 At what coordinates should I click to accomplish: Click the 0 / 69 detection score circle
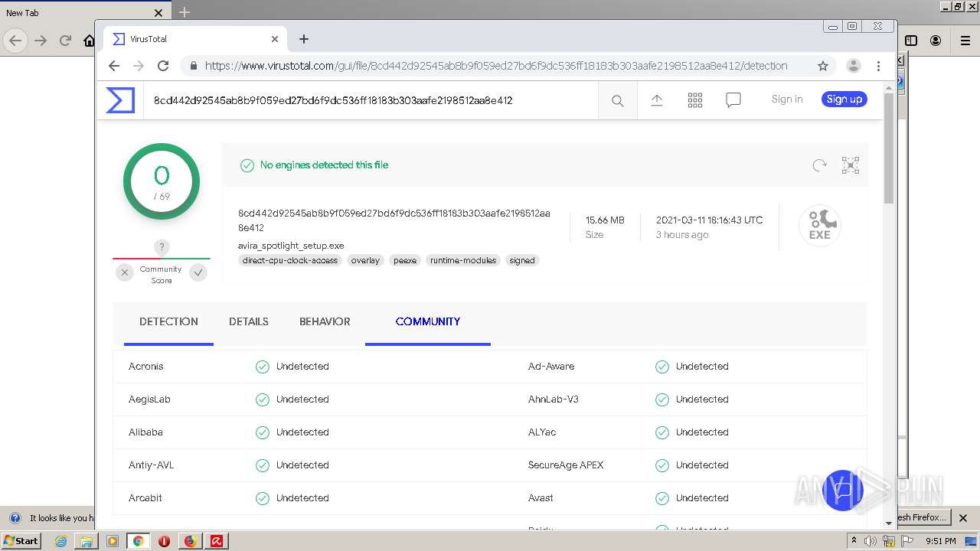click(162, 181)
